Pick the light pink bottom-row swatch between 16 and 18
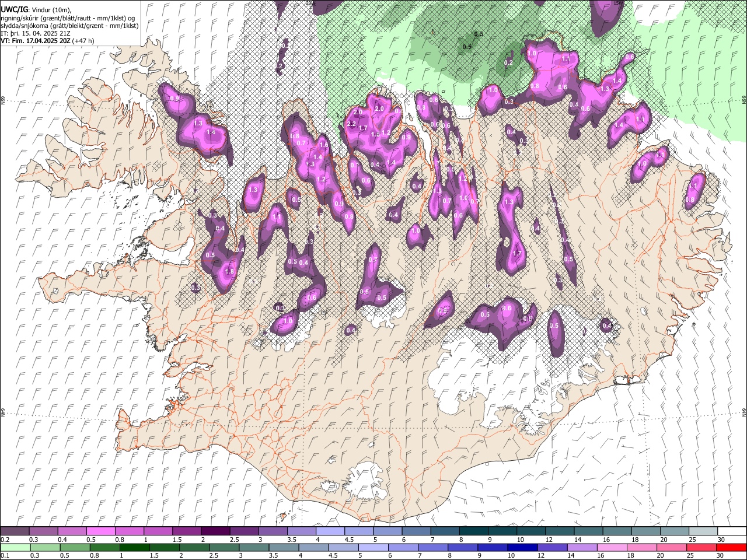This screenshot has height=560, width=747. [x=612, y=547]
